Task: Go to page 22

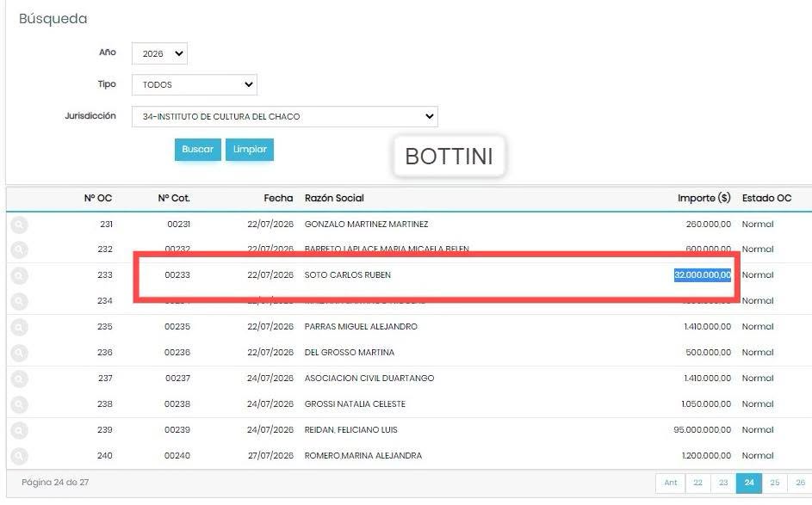Action: click(x=698, y=483)
